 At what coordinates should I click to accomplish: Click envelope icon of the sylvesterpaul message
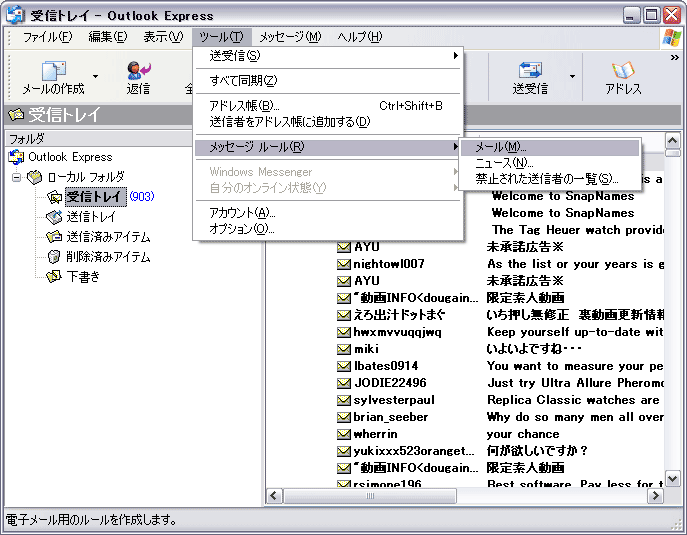pos(344,400)
